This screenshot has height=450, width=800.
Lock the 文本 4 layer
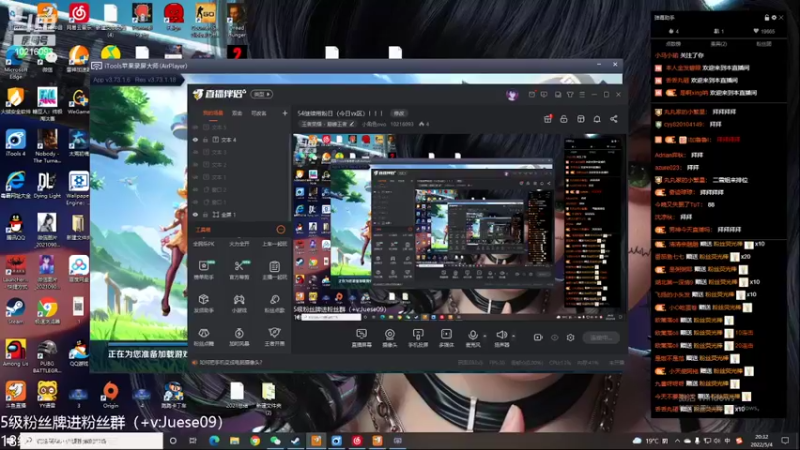point(205,140)
